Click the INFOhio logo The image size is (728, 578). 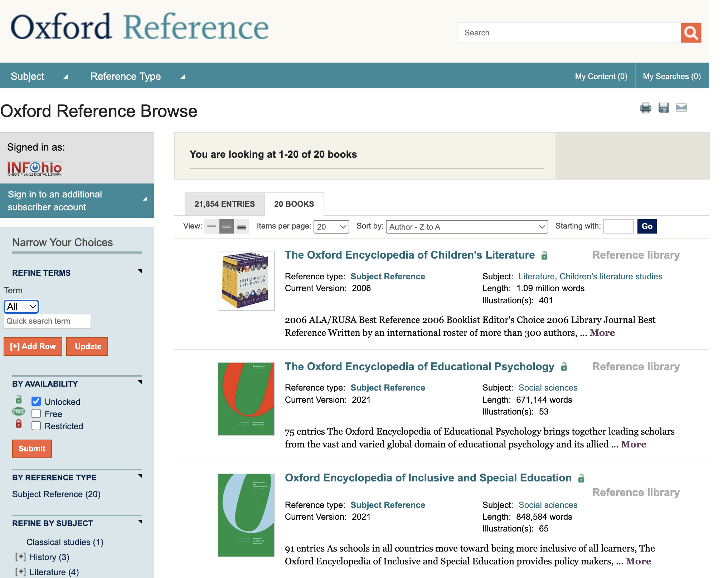(x=35, y=168)
